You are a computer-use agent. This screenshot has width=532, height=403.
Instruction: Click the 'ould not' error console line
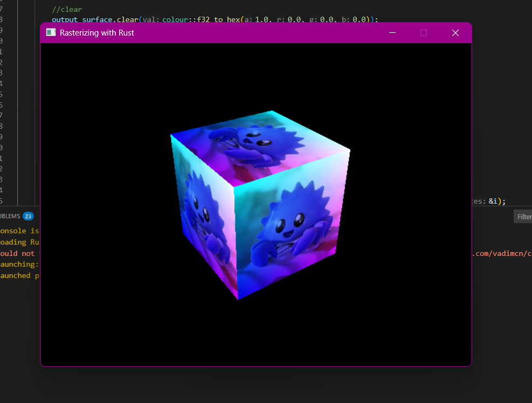[17, 253]
